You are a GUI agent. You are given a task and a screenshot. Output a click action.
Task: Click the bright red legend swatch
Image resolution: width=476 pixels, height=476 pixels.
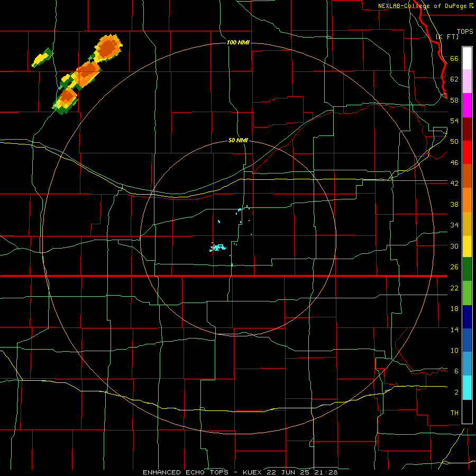(467, 152)
